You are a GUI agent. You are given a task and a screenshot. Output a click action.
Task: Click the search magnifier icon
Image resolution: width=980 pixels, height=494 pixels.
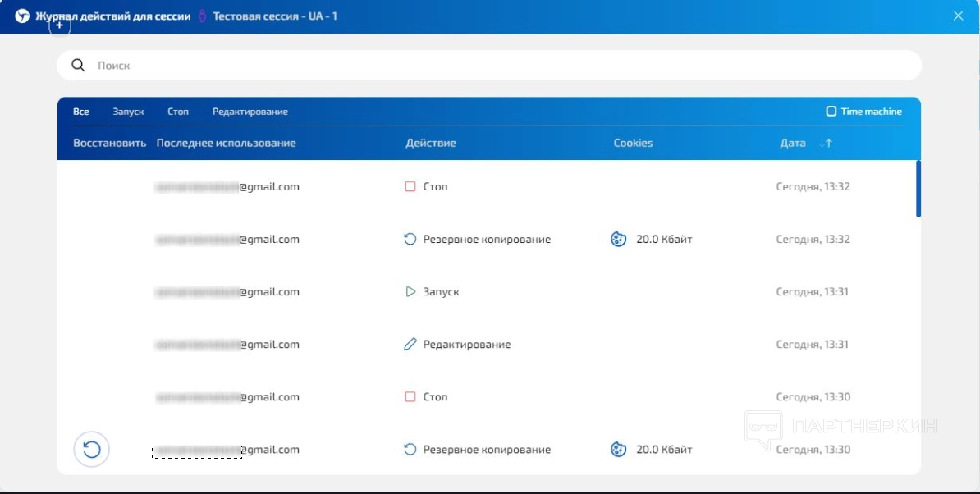pos(77,65)
